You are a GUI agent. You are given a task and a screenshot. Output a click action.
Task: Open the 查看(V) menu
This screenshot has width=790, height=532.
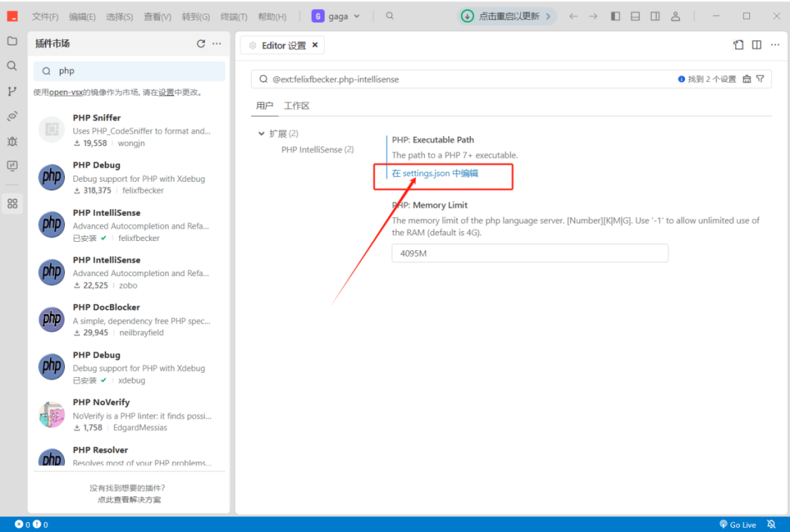[157, 16]
